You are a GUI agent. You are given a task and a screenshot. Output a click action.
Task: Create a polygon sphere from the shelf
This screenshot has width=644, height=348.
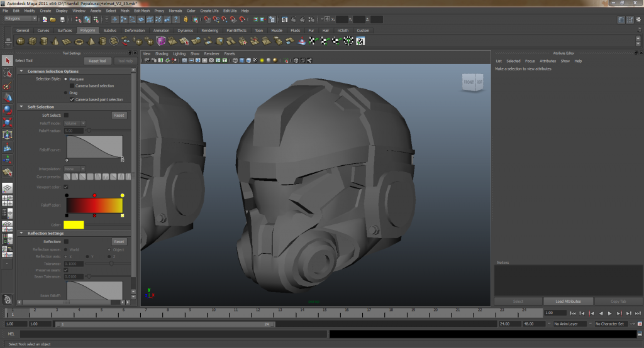tap(20, 41)
